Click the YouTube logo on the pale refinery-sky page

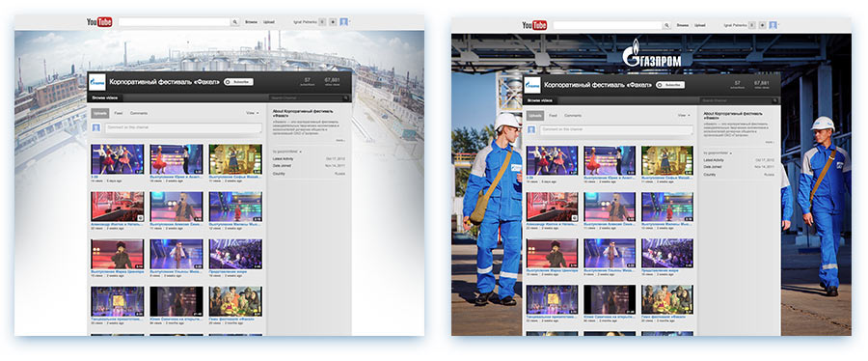tap(99, 22)
